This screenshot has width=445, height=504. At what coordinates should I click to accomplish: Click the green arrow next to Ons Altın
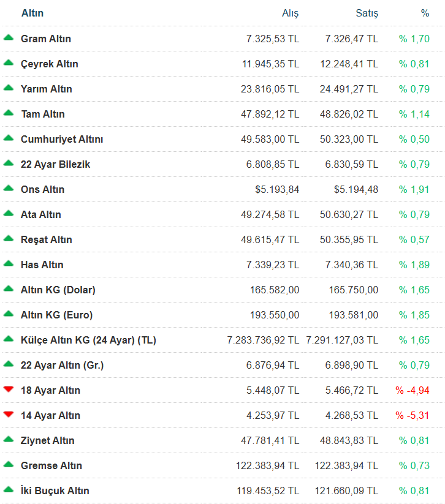9,189
